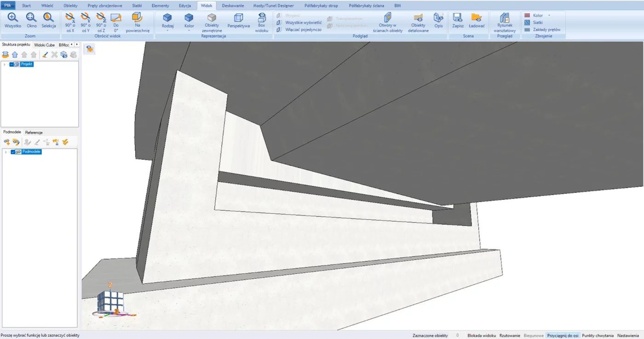Open the Box widoku tool

pyautogui.click(x=261, y=22)
